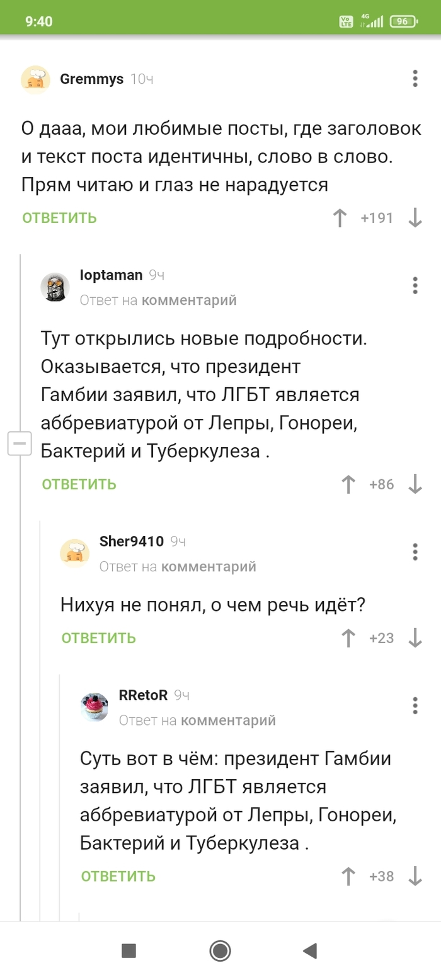The width and height of the screenshot is (441, 980).
Task: Reply to RRetoR's comment
Action: (x=118, y=876)
